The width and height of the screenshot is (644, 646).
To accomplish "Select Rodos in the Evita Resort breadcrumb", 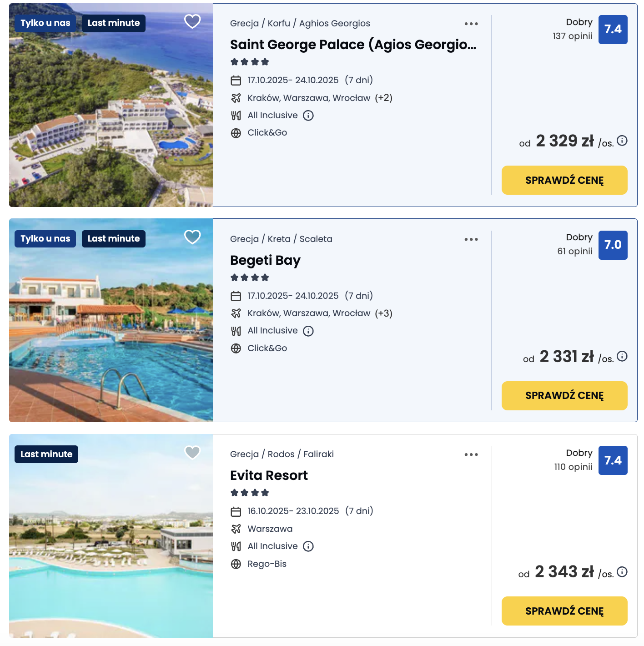I will (x=281, y=454).
